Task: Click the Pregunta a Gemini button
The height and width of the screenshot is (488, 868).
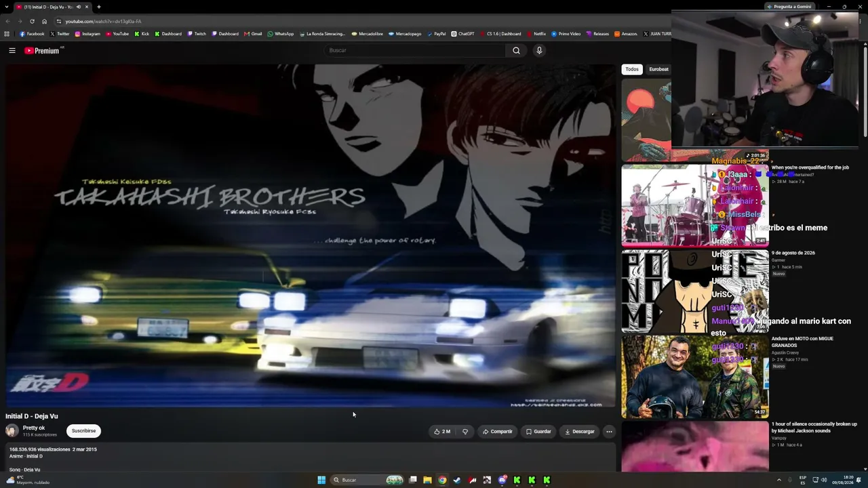Action: pos(789,7)
